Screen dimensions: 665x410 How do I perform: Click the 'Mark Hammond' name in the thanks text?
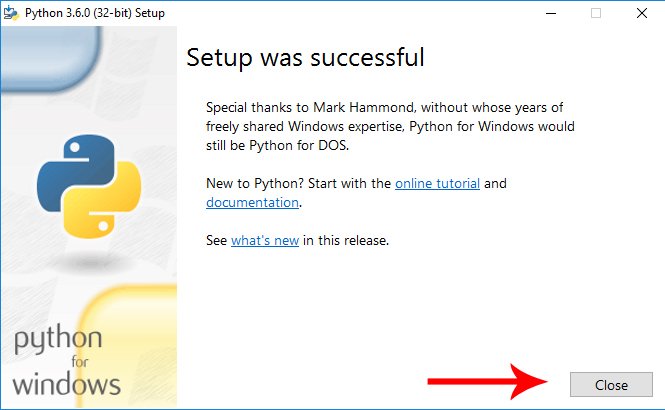pos(363,107)
